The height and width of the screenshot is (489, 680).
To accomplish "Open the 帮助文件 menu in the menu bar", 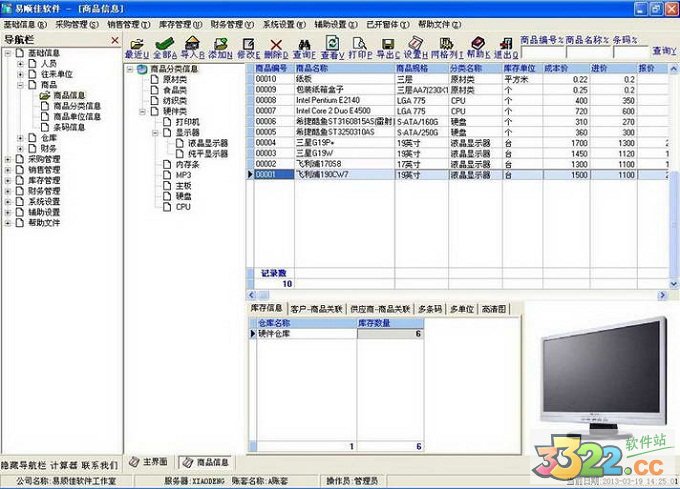I will coord(439,25).
